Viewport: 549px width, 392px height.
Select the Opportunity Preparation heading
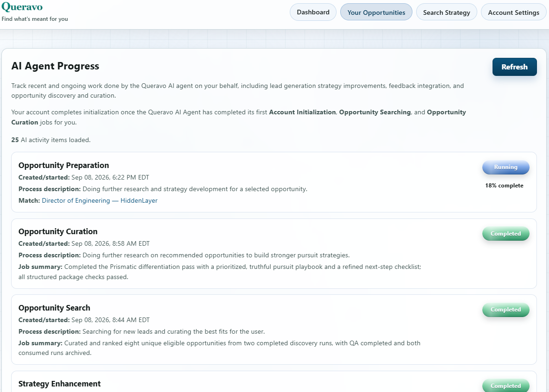(64, 165)
